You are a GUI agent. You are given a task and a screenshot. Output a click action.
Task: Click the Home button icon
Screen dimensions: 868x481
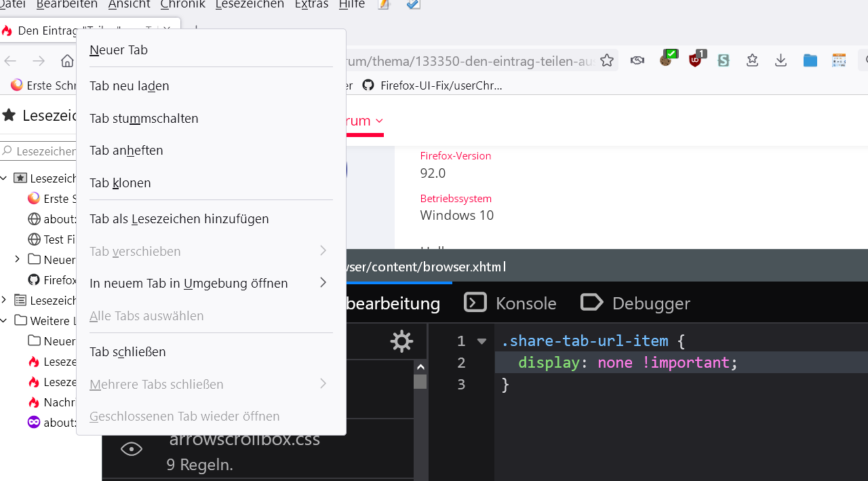[67, 61]
